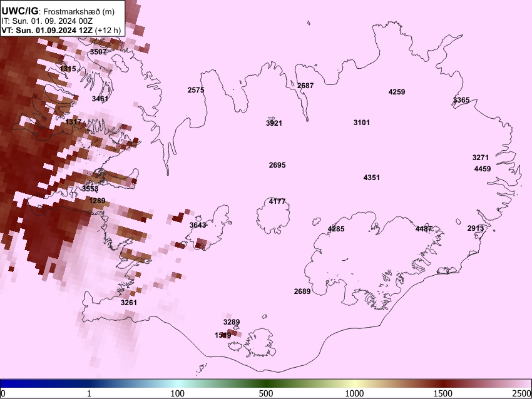Screen dimensions: 532x399
Task: Pick the 1317 value in Westfjords
Action: click(x=73, y=122)
